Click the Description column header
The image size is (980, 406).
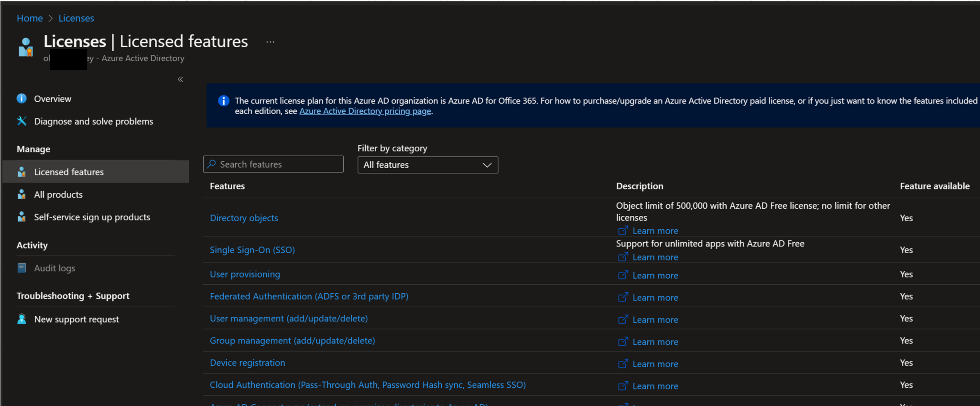pos(640,186)
